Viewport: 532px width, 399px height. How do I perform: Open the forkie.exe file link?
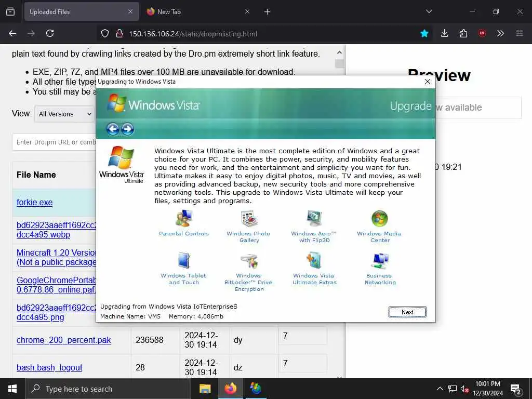pos(35,203)
